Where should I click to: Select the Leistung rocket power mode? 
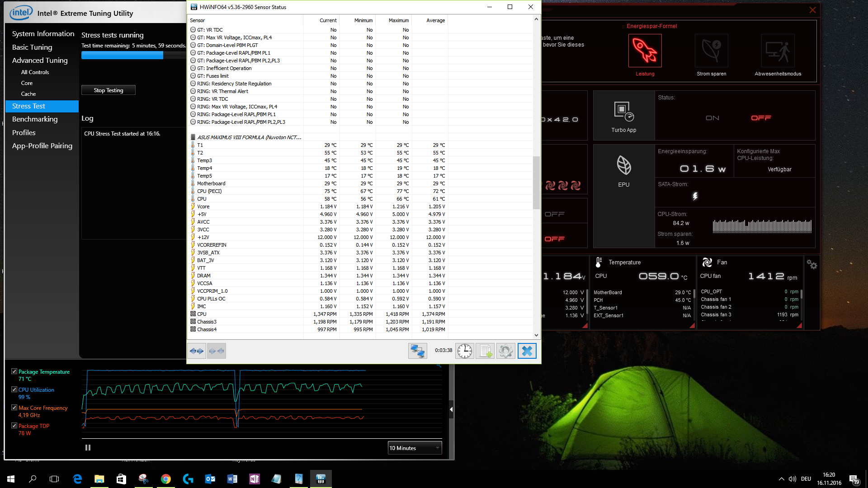pyautogui.click(x=645, y=51)
